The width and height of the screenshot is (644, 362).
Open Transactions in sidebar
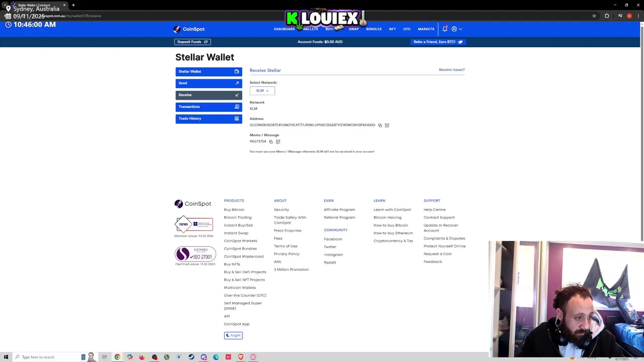[208, 107]
